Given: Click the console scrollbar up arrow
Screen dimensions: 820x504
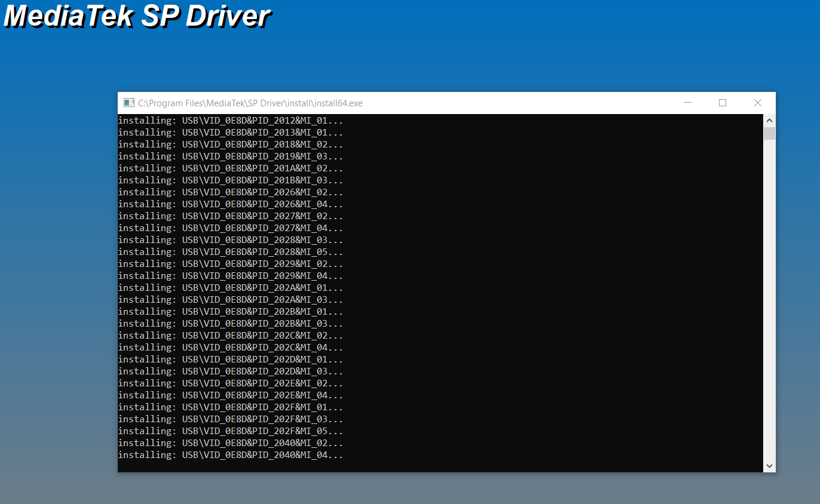Looking at the screenshot, I should pos(769,120).
